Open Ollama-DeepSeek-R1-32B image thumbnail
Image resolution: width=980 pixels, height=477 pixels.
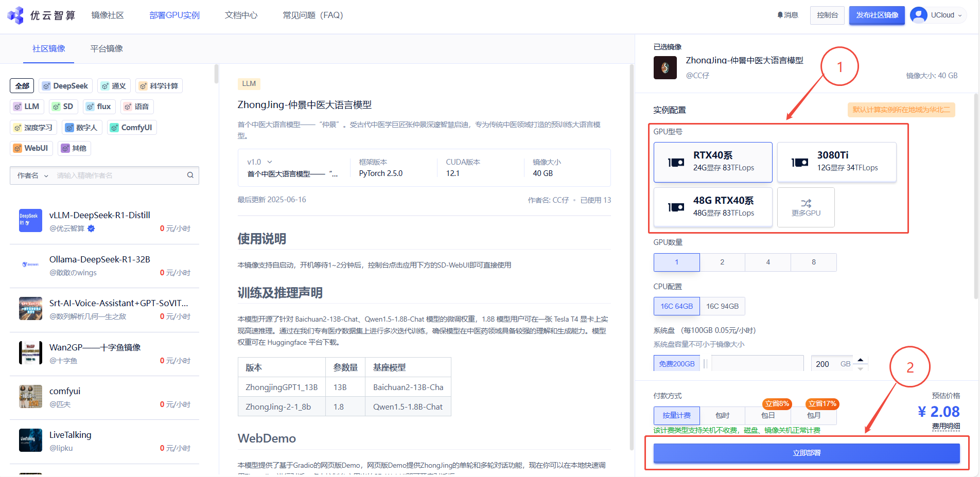pos(30,264)
